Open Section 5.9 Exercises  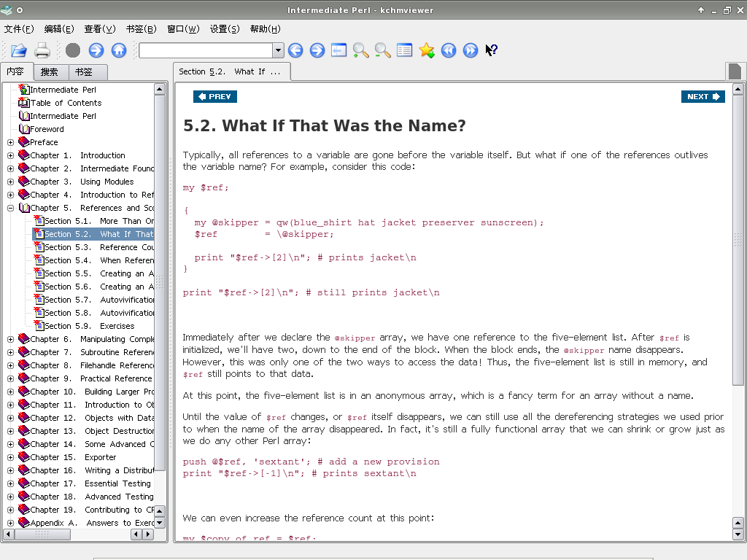90,326
